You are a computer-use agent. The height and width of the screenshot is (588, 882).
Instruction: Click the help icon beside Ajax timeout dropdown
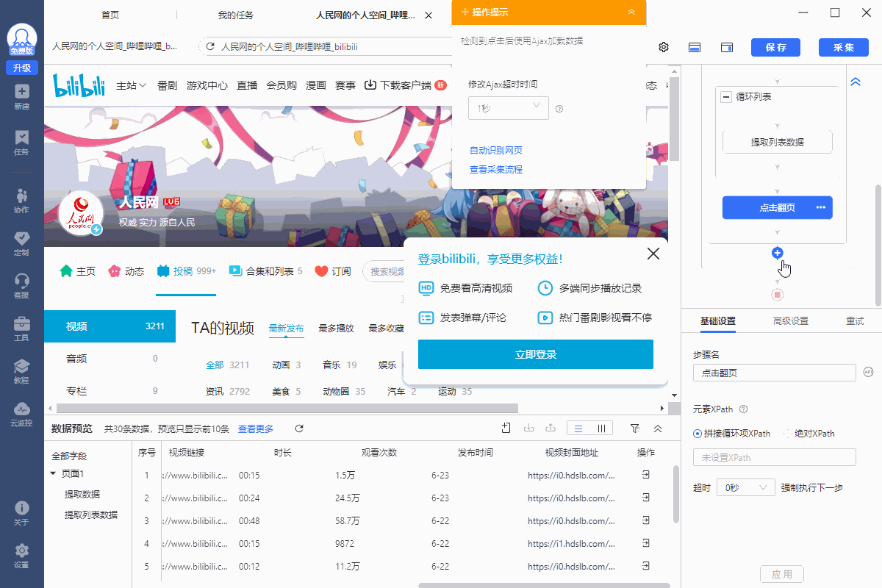pyautogui.click(x=559, y=109)
